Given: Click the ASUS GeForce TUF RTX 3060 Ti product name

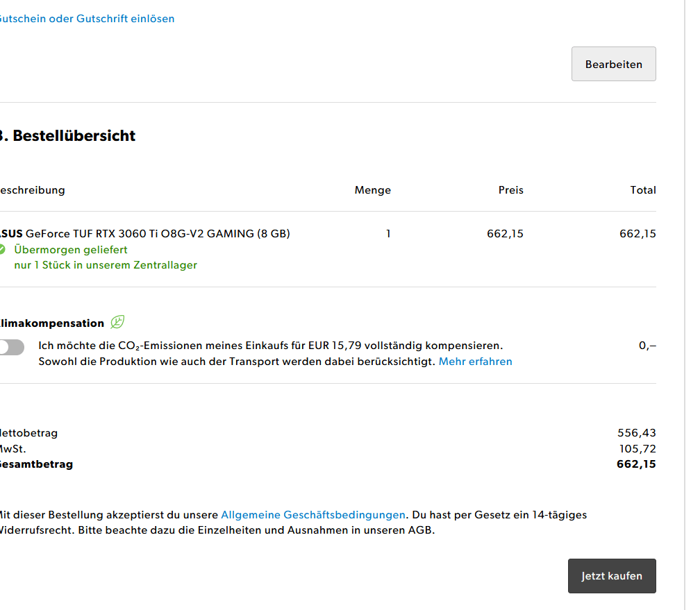Looking at the screenshot, I should [x=144, y=233].
